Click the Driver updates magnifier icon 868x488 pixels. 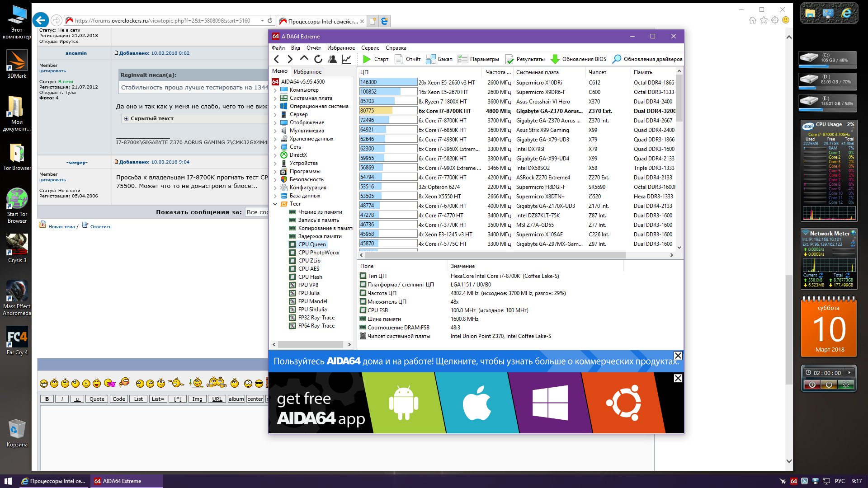(616, 59)
